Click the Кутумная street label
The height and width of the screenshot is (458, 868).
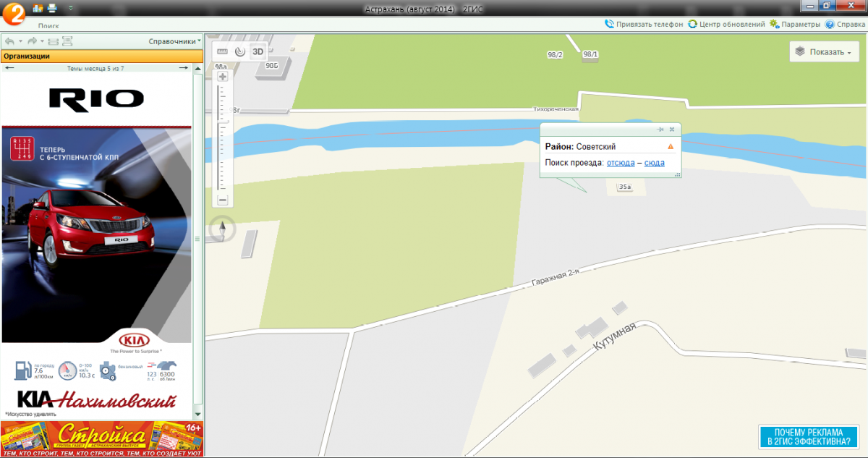[614, 337]
